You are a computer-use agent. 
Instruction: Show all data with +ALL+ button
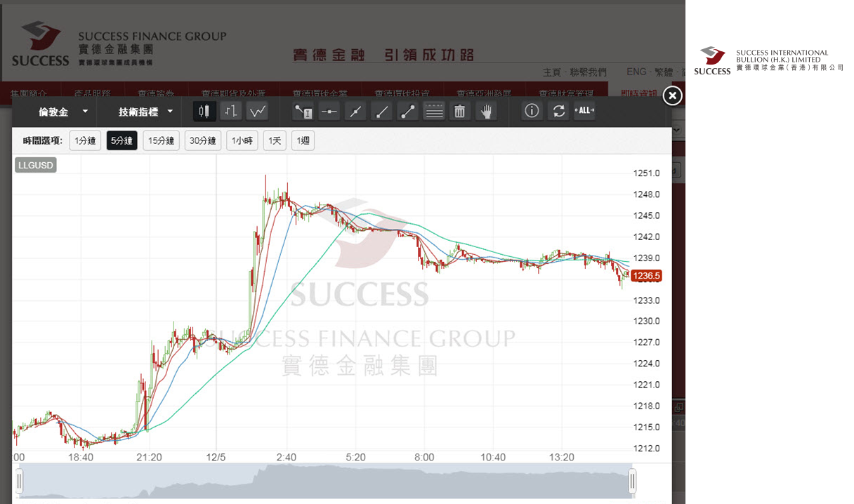[584, 111]
